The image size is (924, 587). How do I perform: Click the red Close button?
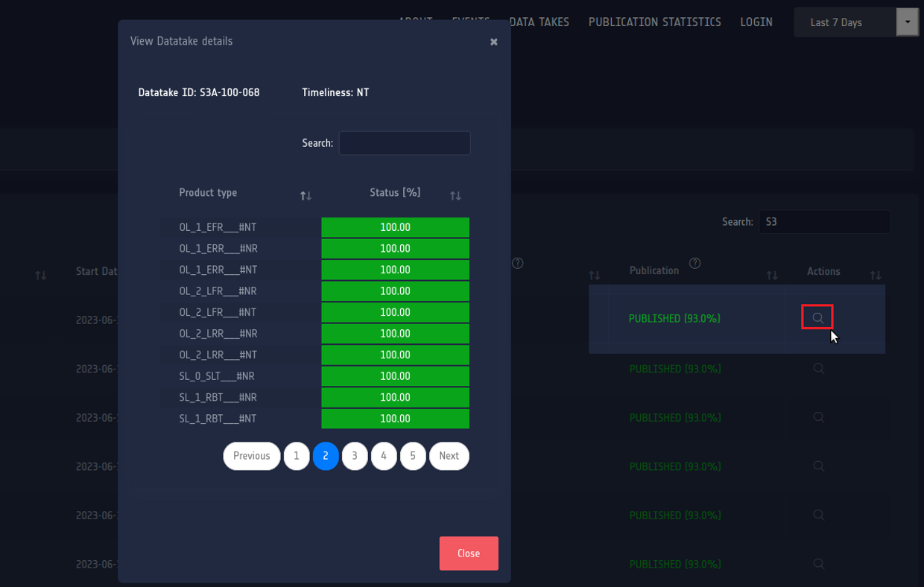pyautogui.click(x=469, y=553)
